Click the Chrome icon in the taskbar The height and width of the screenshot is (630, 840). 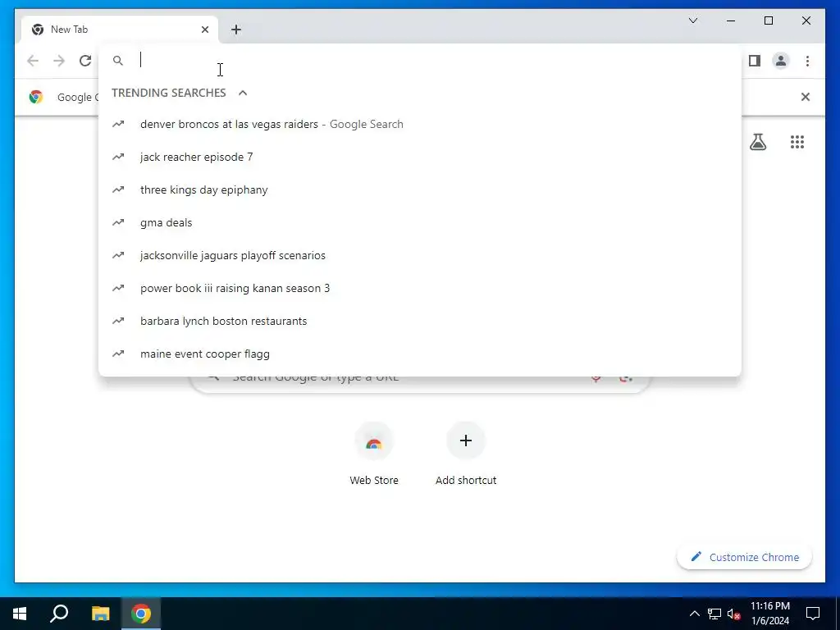coord(141,614)
